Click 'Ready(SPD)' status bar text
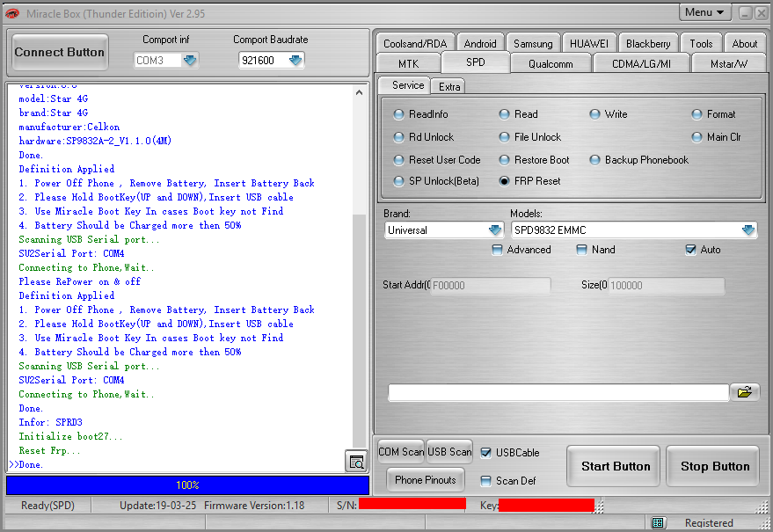This screenshot has height=532, width=773. coord(47,506)
